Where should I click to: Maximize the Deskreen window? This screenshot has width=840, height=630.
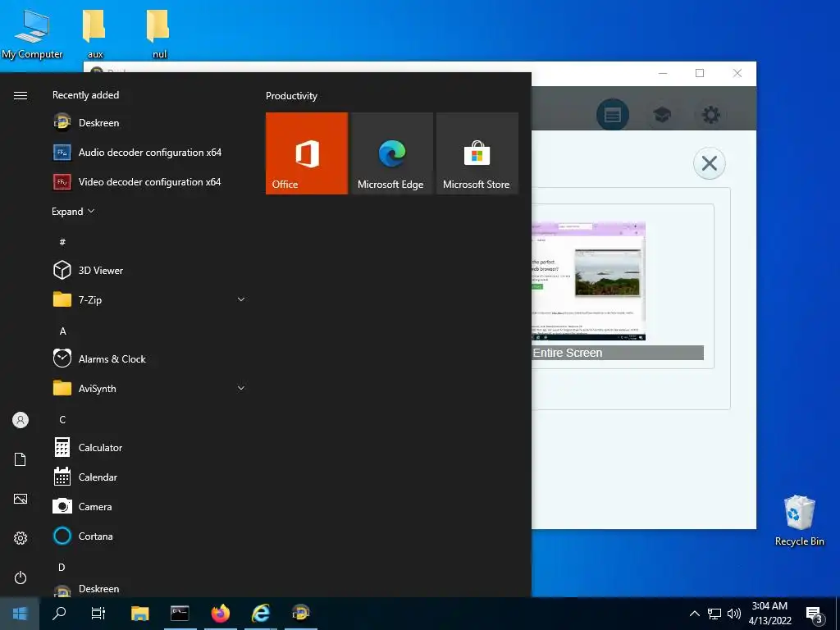pyautogui.click(x=700, y=73)
